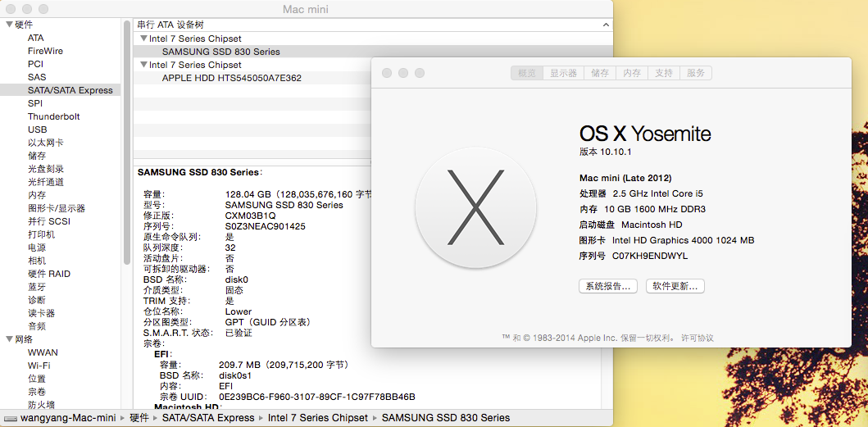This screenshot has width=868, height=427.
Task: Click the OS X Yosemite logo
Action: [x=475, y=208]
